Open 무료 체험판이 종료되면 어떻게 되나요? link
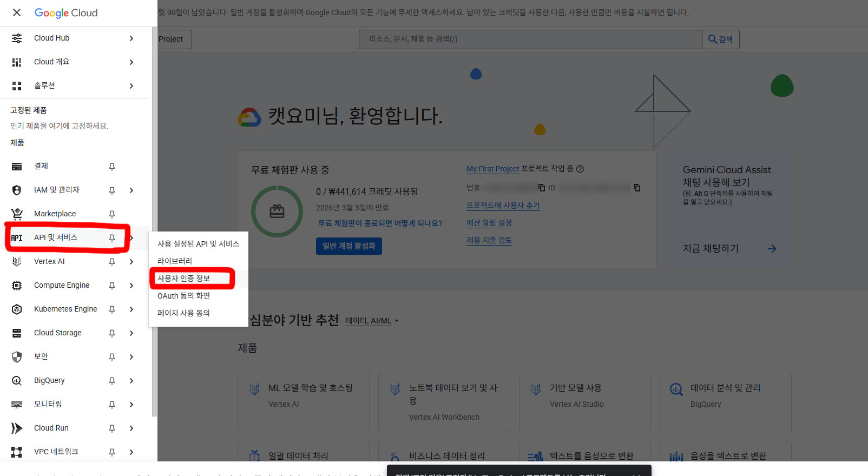This screenshot has width=868, height=476. click(380, 223)
